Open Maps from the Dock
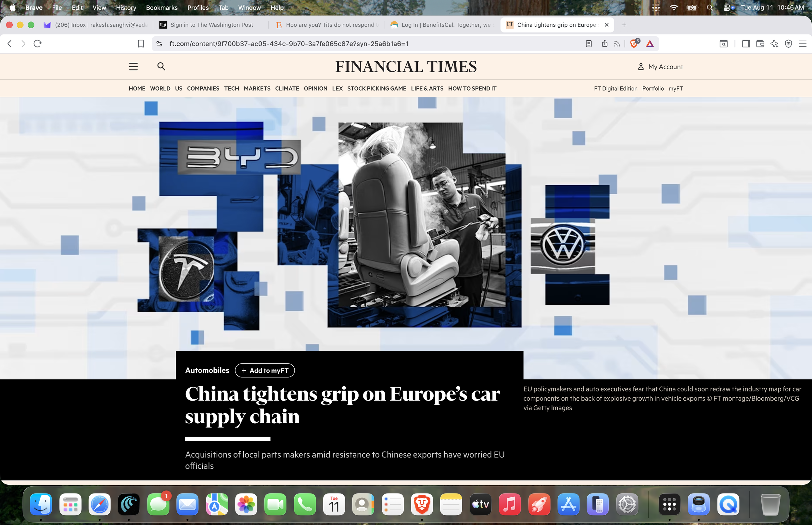The height and width of the screenshot is (525, 812). [x=217, y=504]
